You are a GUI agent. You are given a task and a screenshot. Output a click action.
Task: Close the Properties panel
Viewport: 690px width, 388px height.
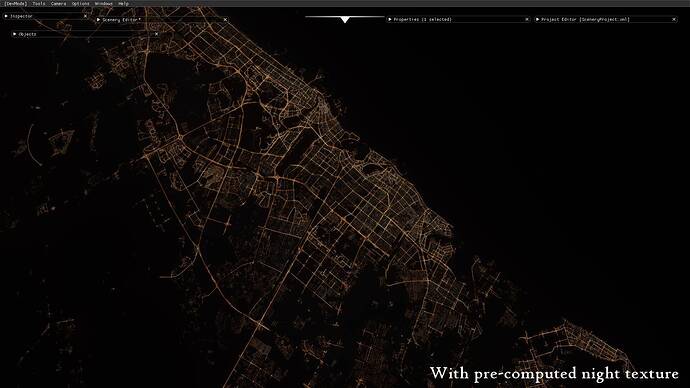point(527,19)
